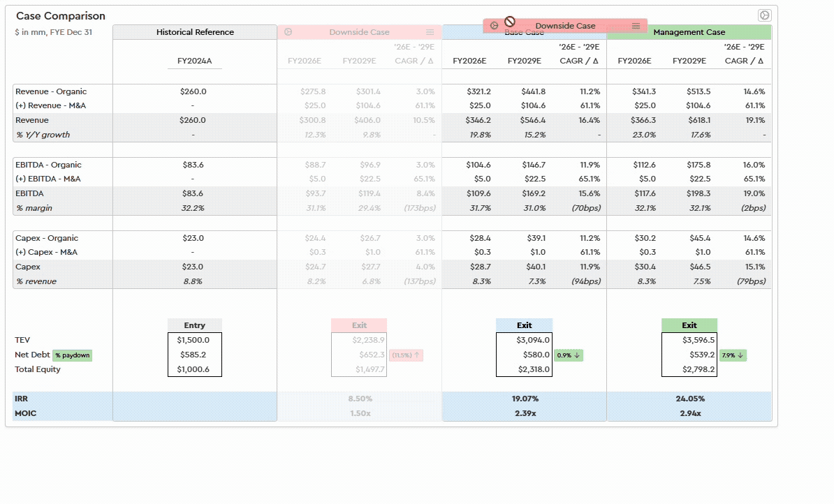Click the Base Case 0.9% paydown arrow badge

(x=569, y=355)
